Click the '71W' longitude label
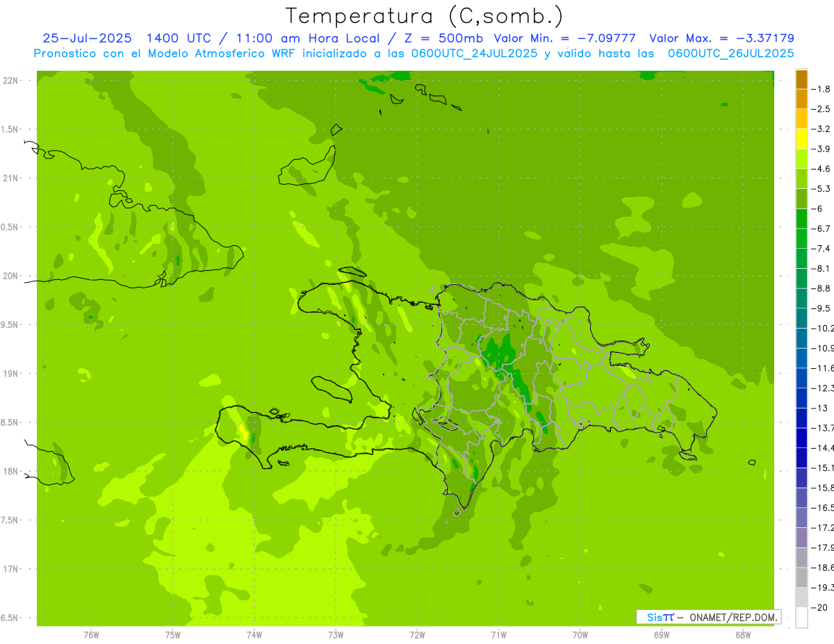 click(498, 635)
